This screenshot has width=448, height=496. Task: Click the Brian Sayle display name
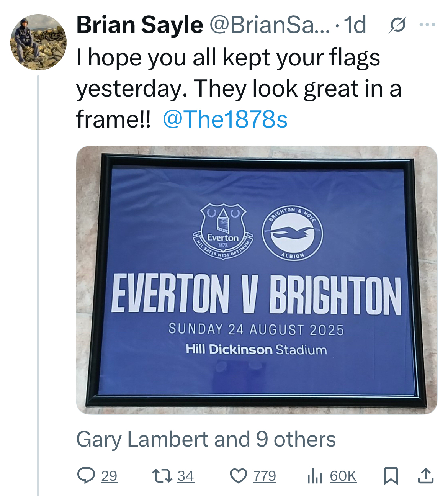point(139,25)
